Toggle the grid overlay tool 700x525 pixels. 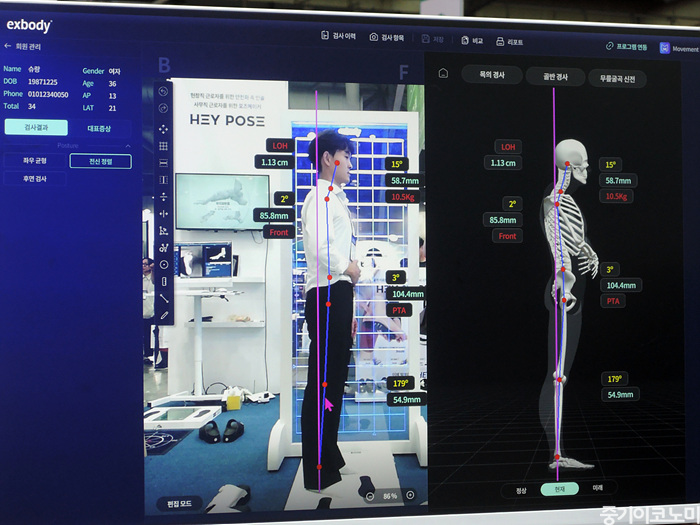click(163, 146)
